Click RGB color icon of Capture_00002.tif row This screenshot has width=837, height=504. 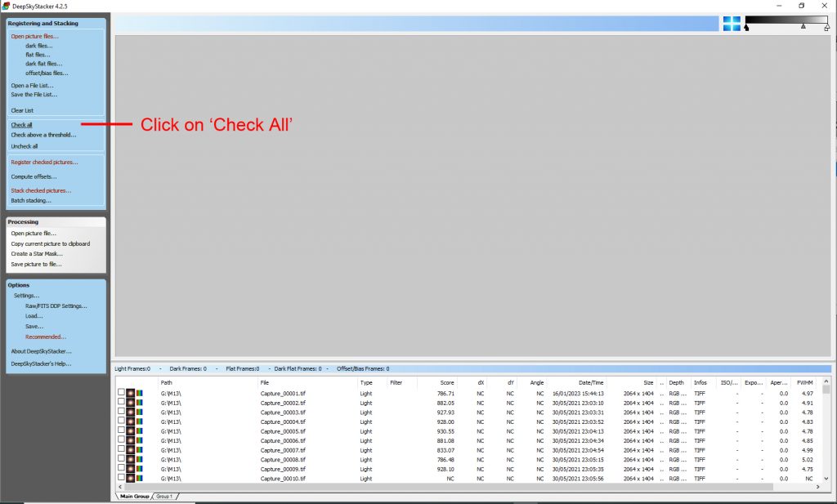[139, 403]
